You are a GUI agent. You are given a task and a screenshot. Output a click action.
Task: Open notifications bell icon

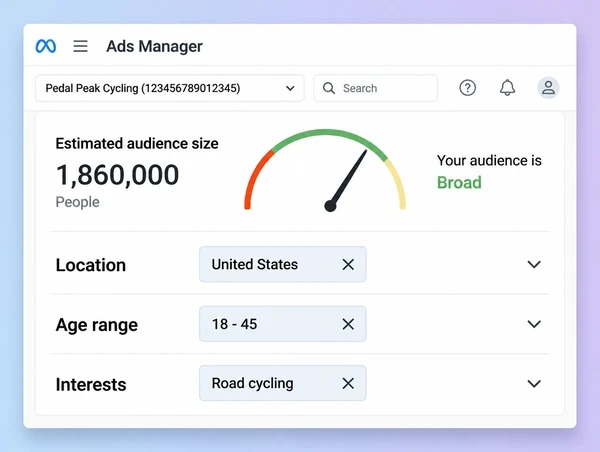point(507,88)
